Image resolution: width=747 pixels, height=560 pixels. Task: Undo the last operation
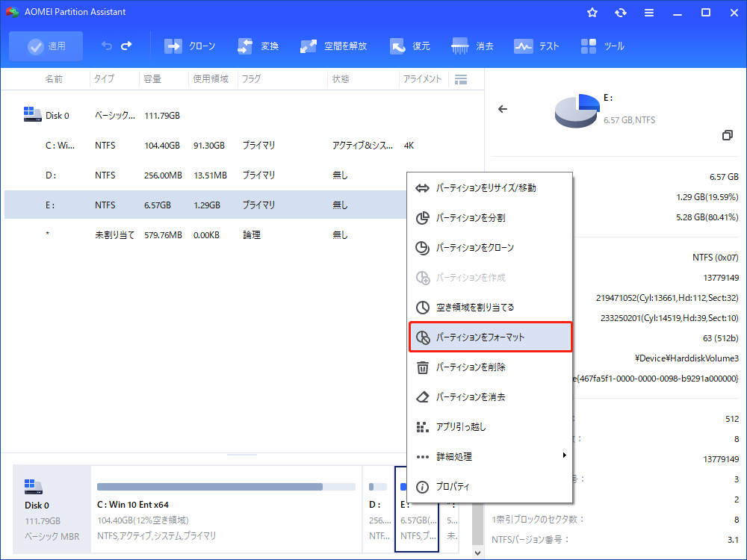pos(107,46)
